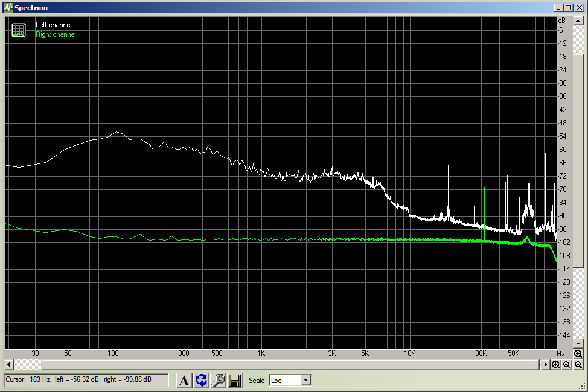This screenshot has width=588, height=392.
Task: Click the anti-aliasing 'A' toolbar button
Action: (184, 381)
